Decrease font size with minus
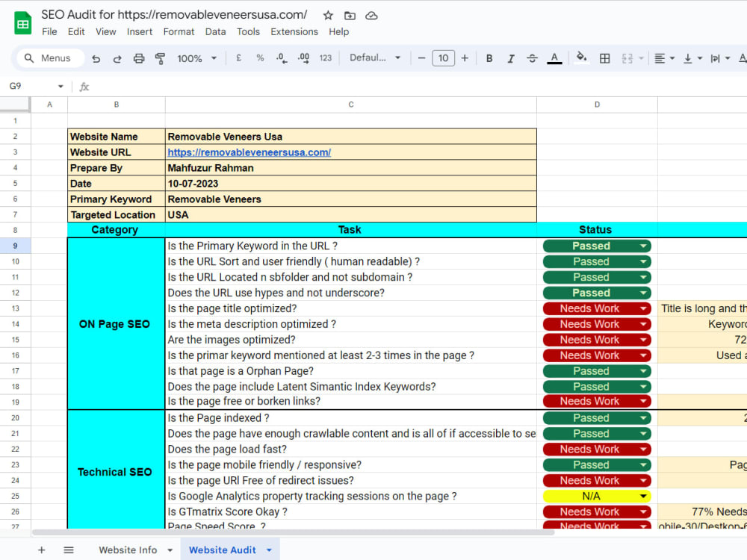 pyautogui.click(x=421, y=58)
